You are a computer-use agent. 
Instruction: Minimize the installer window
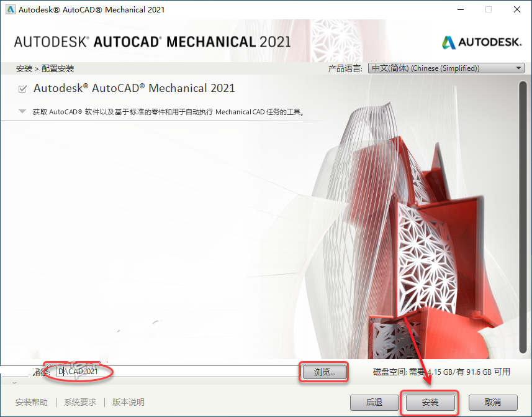(x=461, y=9)
